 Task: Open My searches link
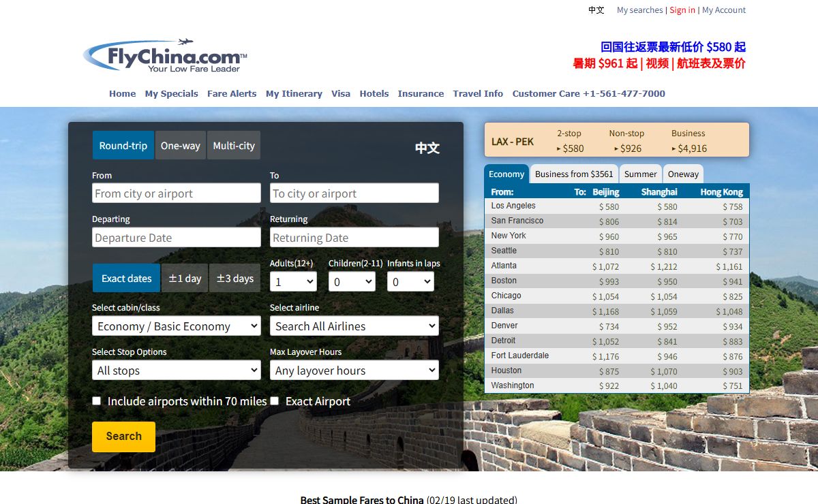(639, 10)
